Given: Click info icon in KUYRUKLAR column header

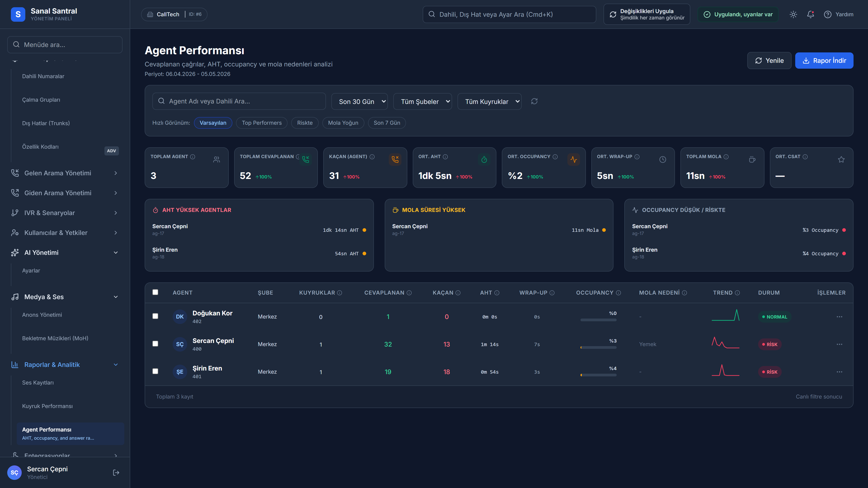Looking at the screenshot, I should [340, 293].
